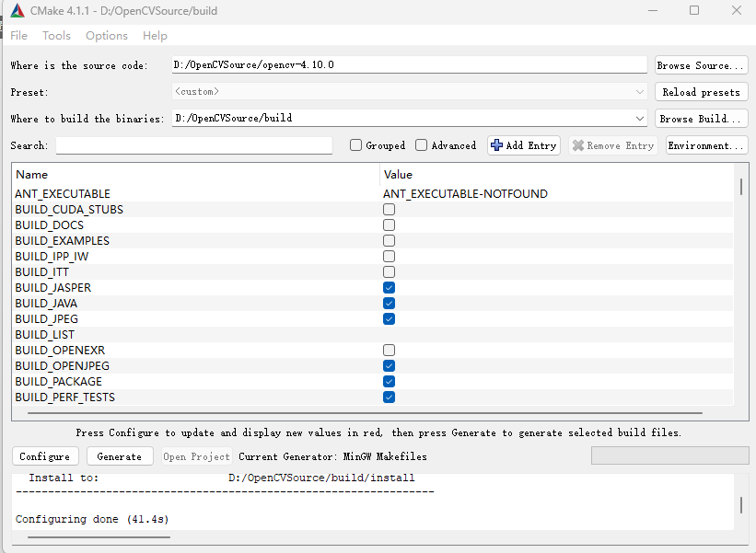Select the BUILD_CUDA_STUBS name entry
Image resolution: width=756 pixels, height=553 pixels.
(69, 209)
